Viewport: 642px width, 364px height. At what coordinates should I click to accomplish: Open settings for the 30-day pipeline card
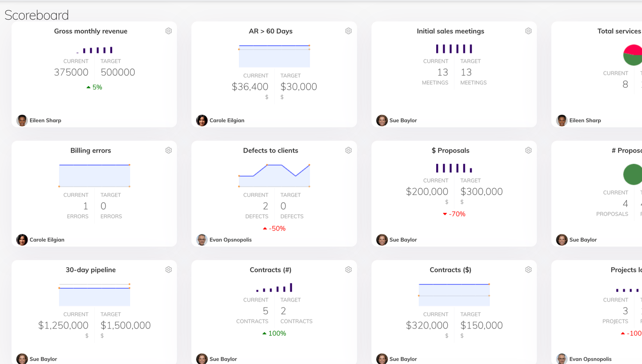coord(168,269)
